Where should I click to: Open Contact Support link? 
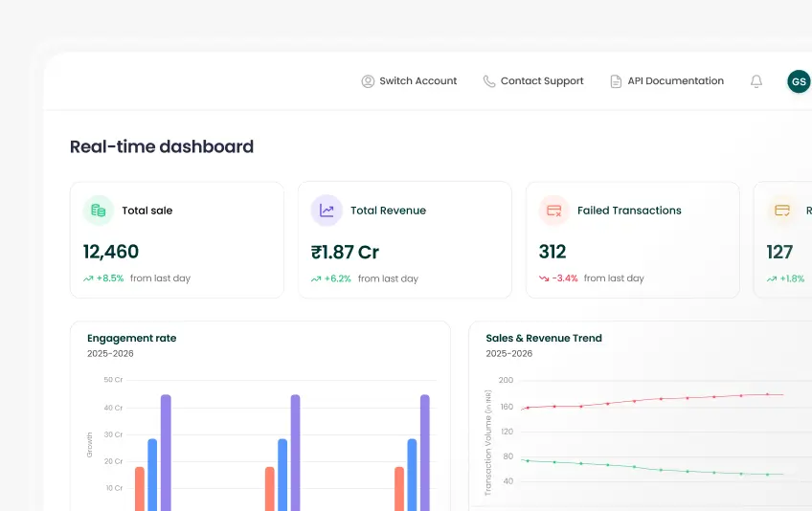532,81
